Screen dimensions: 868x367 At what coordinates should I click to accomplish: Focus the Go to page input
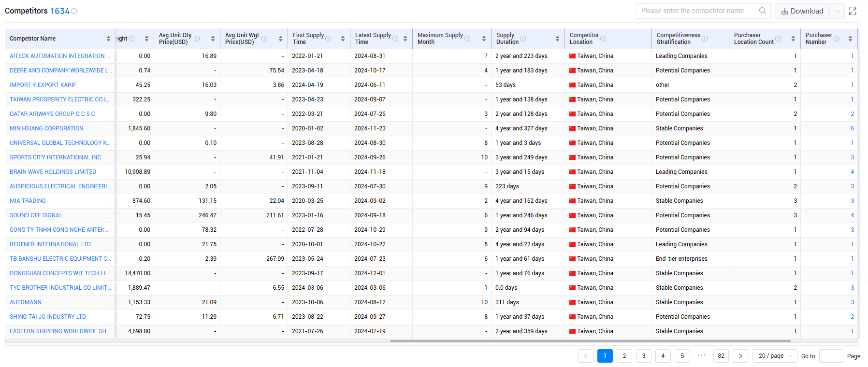(x=831, y=356)
